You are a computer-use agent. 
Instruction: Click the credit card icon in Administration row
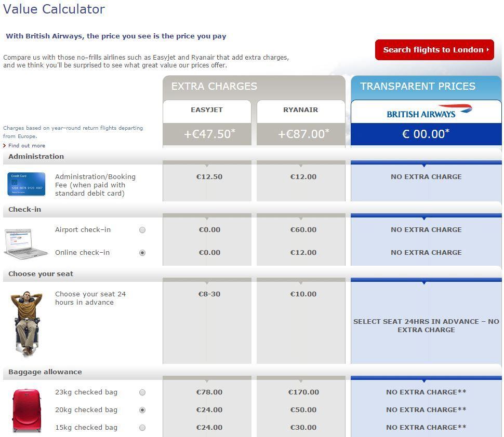click(x=25, y=184)
